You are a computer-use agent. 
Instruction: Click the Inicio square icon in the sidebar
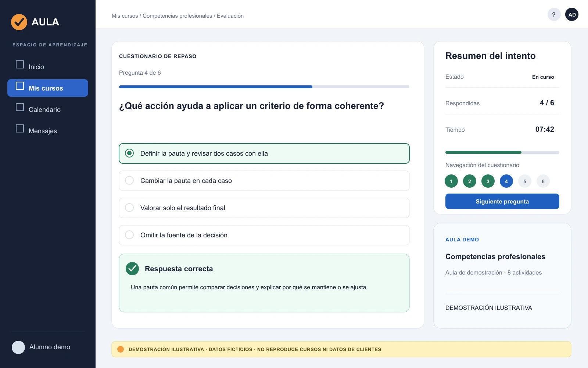click(x=20, y=64)
